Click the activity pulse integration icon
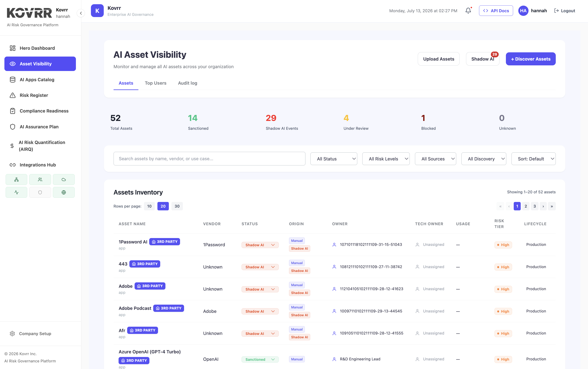The height and width of the screenshot is (369, 588). pos(16,192)
